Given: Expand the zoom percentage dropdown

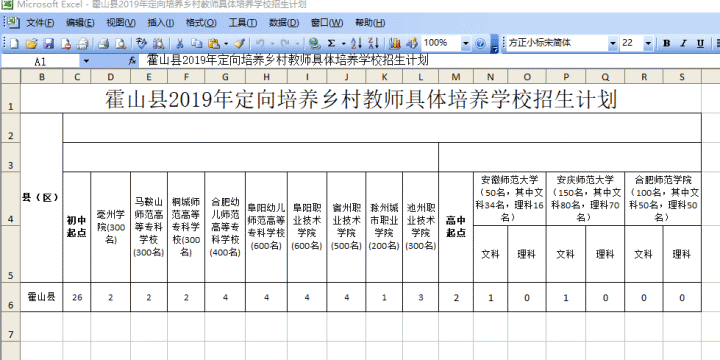Looking at the screenshot, I should pyautogui.click(x=466, y=44).
